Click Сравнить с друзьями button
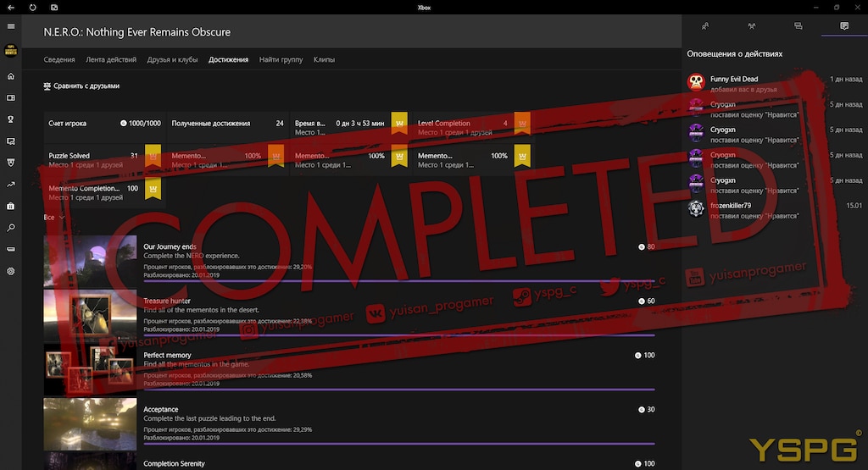868x470 pixels. click(x=81, y=86)
